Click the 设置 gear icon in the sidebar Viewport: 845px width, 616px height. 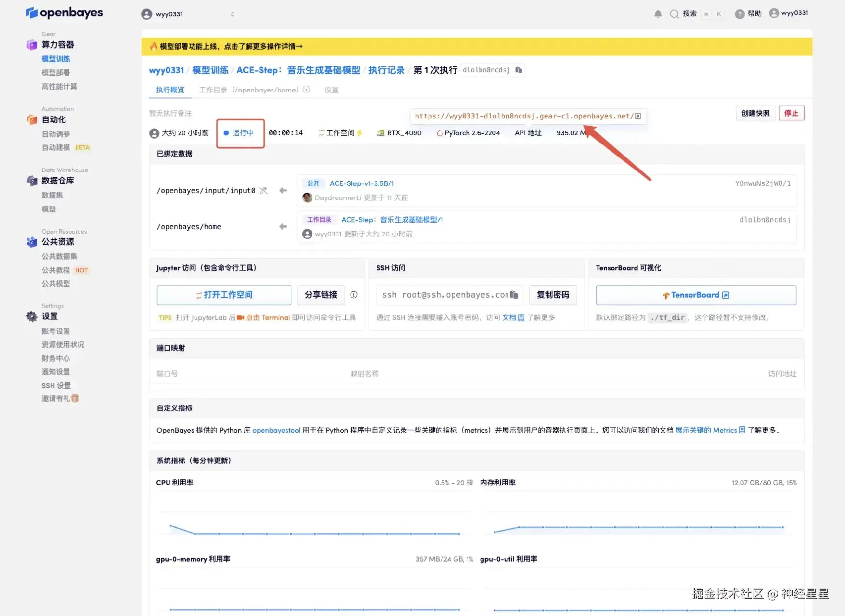click(32, 316)
